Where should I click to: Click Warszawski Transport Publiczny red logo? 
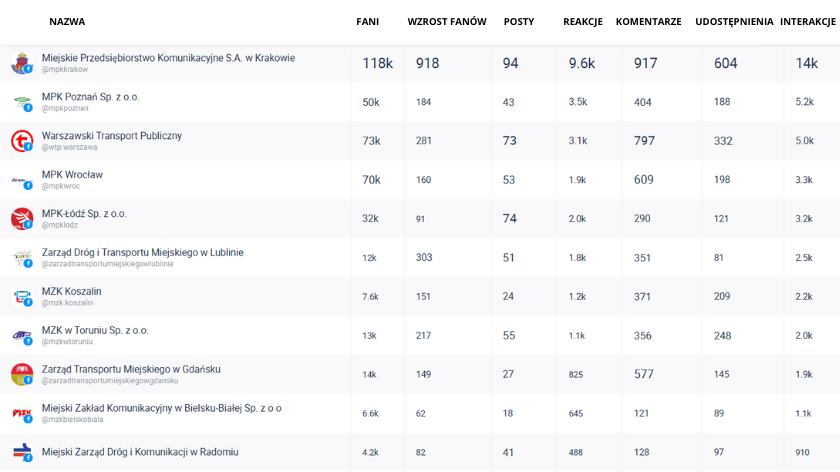[x=21, y=141]
